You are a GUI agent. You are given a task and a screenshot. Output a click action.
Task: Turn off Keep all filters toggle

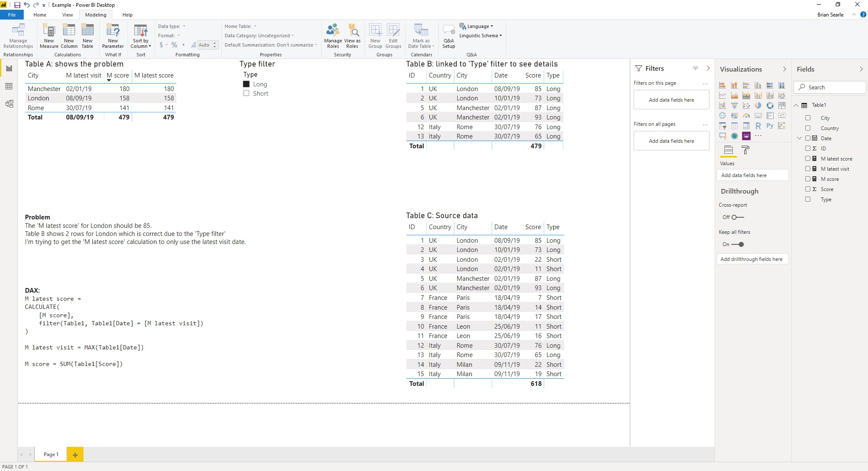[x=737, y=244]
